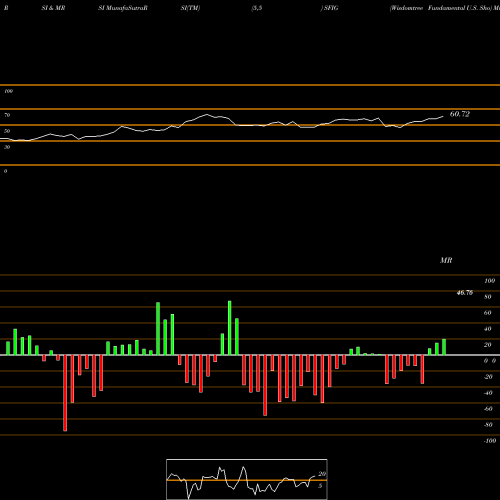Click the last green MR histogram bar
Viewport: 500px width, 500px height.
click(x=444, y=347)
